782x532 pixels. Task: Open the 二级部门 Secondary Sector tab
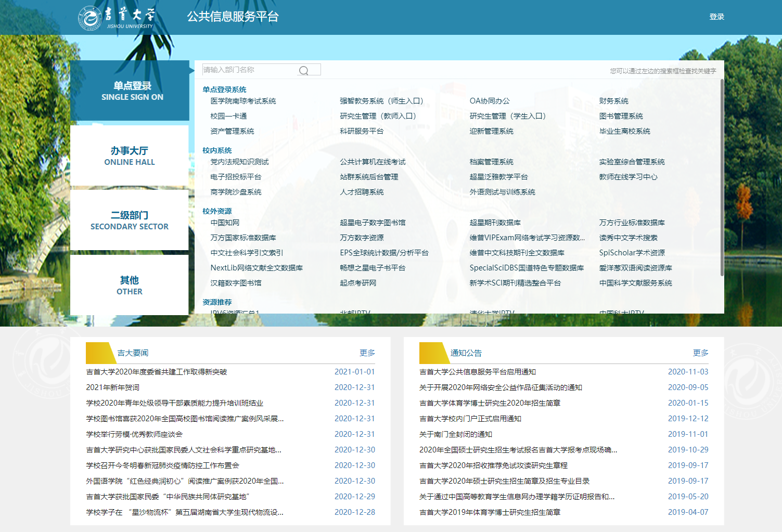pos(130,220)
